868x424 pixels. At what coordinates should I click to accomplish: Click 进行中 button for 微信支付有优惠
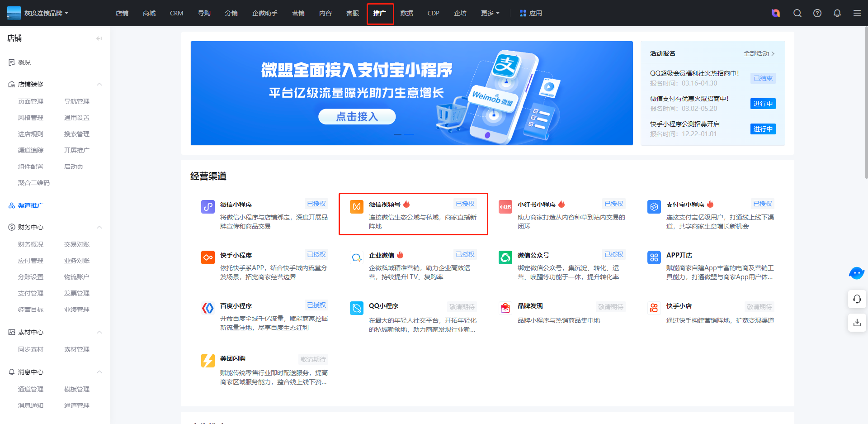(763, 104)
